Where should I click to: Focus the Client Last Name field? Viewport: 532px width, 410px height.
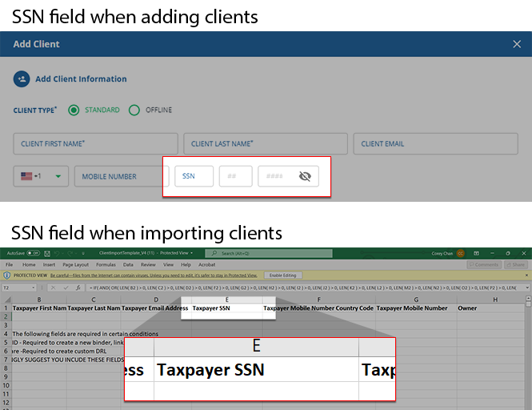click(265, 144)
